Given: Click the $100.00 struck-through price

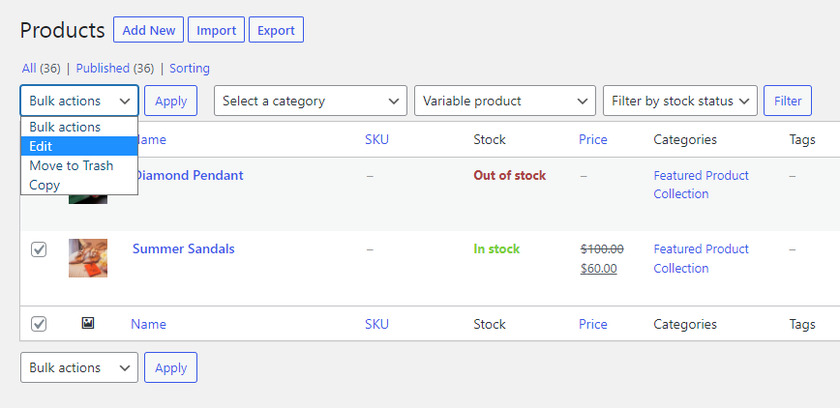Looking at the screenshot, I should pyautogui.click(x=602, y=249).
